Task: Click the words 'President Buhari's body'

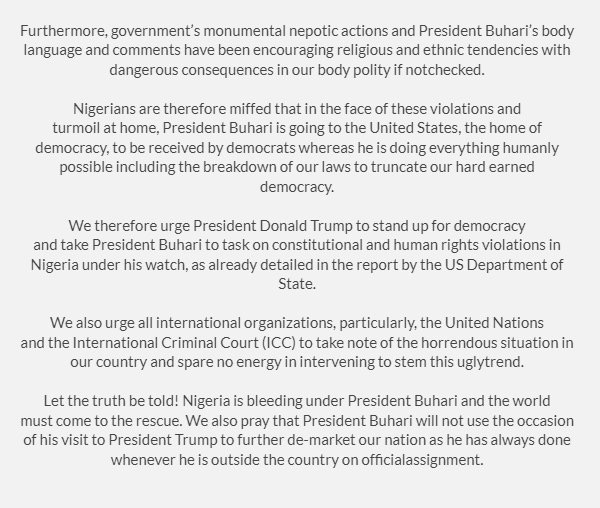Action: (x=496, y=31)
